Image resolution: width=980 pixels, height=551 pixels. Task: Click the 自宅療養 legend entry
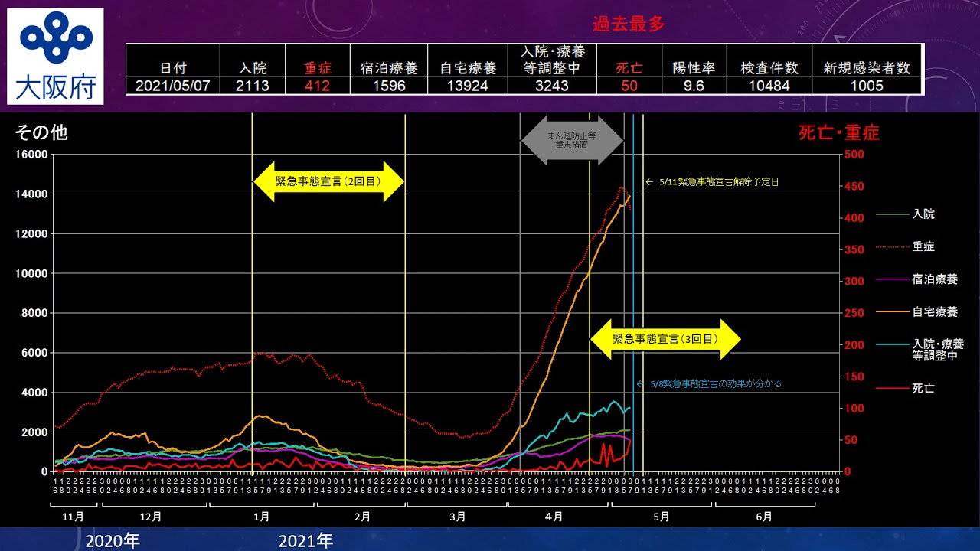pyautogui.click(x=934, y=312)
